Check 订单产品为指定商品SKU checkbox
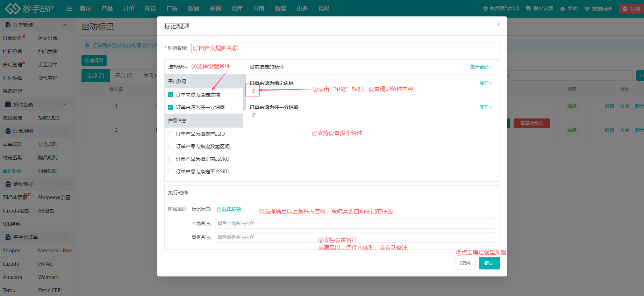The width and height of the screenshot is (644, 296). click(x=171, y=159)
